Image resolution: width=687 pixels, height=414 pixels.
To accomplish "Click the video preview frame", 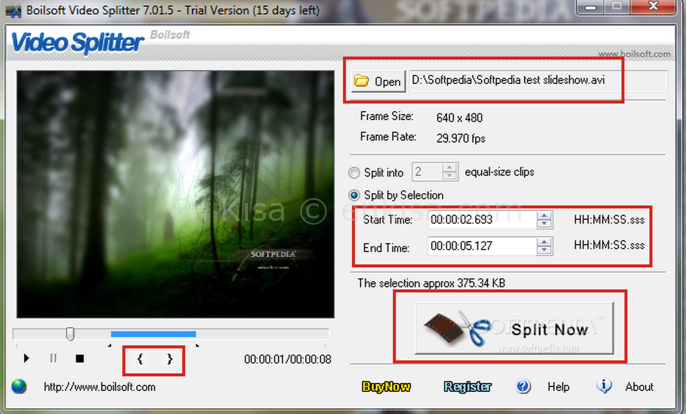I will [175, 194].
